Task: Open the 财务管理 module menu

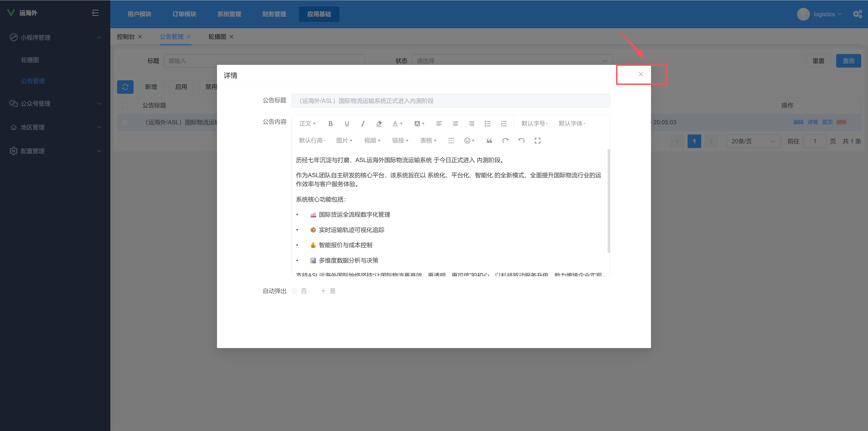Action: coord(274,14)
